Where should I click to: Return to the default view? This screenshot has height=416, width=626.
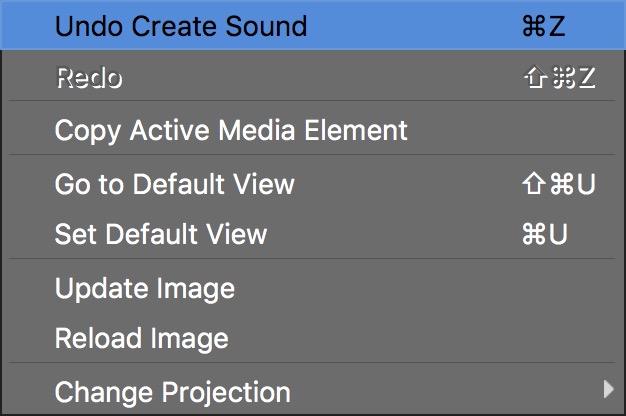point(175,184)
